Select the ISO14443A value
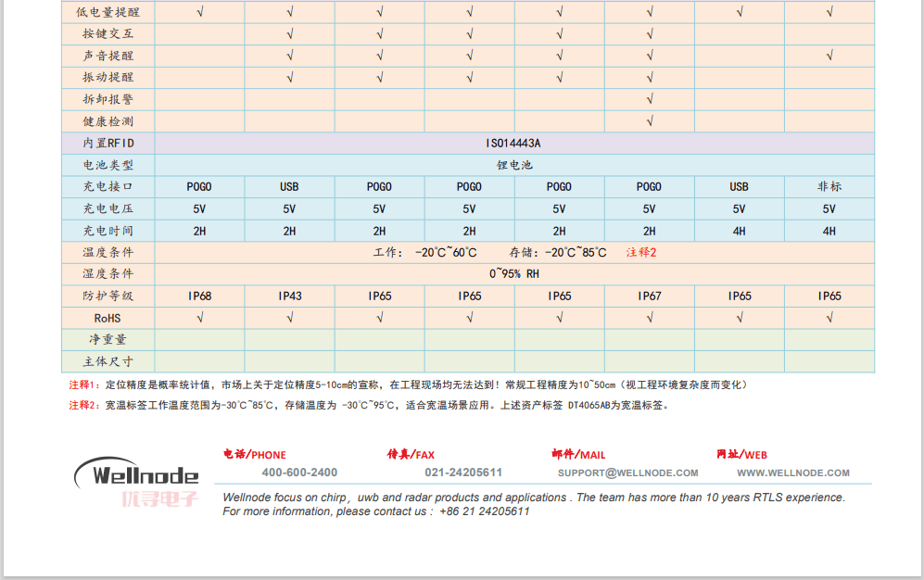 (513, 143)
